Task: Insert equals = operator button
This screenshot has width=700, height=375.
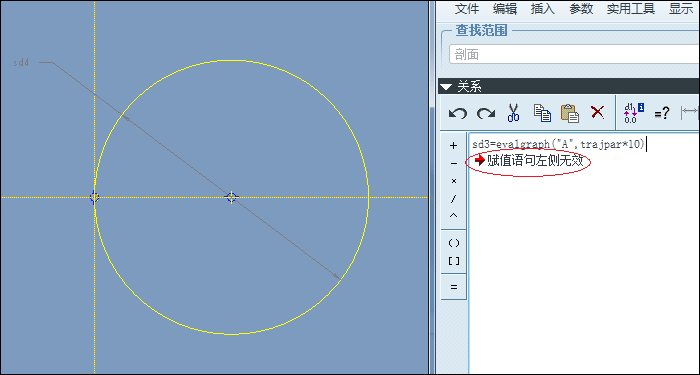Action: [x=454, y=287]
